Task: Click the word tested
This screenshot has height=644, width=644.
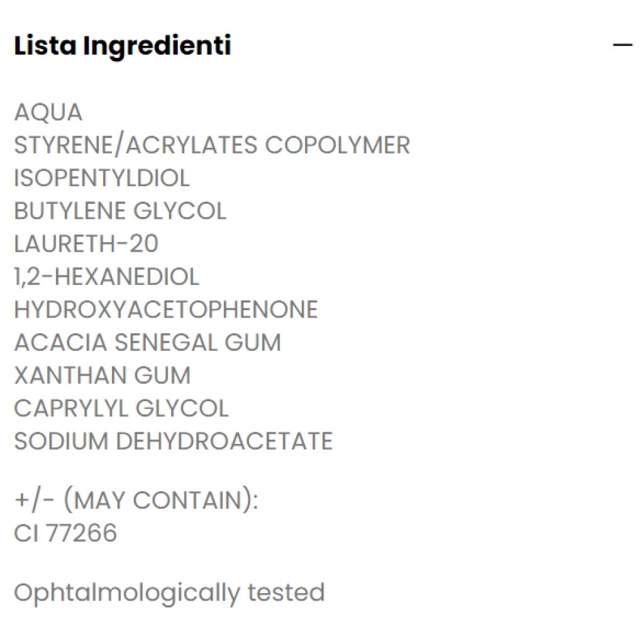Action: coord(286,592)
